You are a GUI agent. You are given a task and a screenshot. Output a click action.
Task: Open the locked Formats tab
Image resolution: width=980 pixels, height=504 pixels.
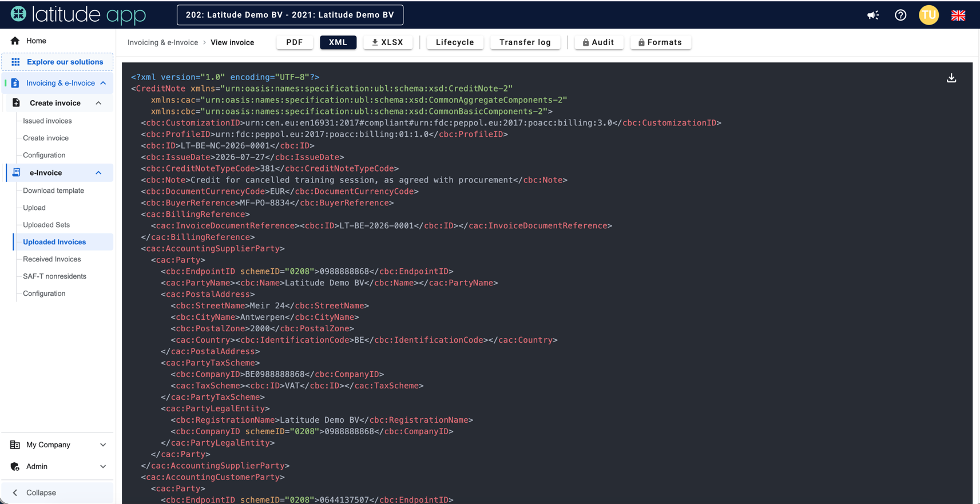pyautogui.click(x=661, y=42)
